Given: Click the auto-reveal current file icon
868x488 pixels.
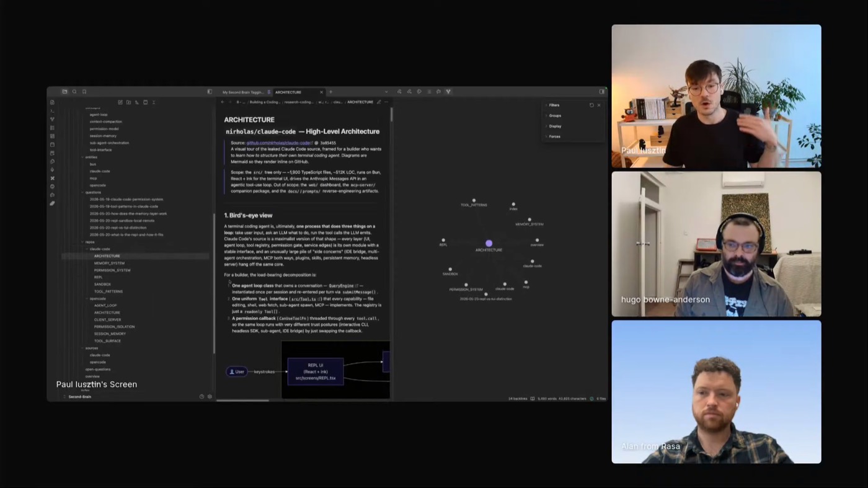Looking at the screenshot, I should (x=145, y=102).
